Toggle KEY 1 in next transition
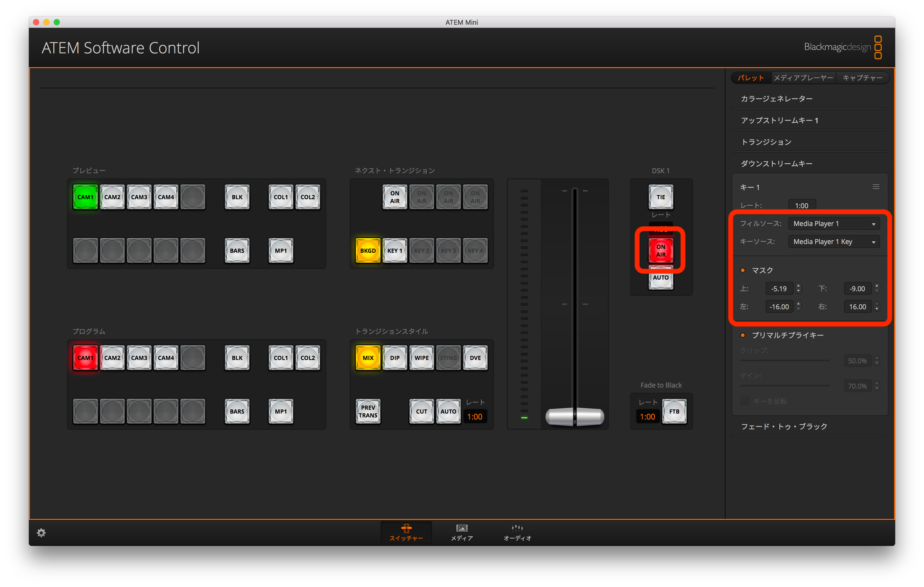This screenshot has width=924, height=587. 394,251
